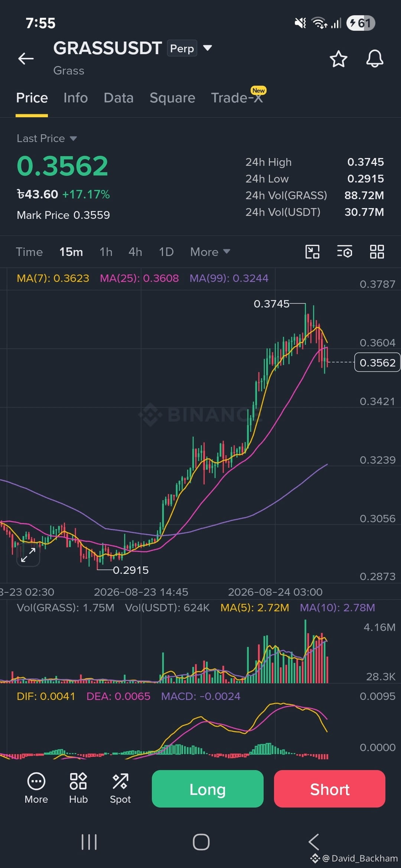Tap the GRASSUSDT symbol title
401x868 pixels.
108,48
